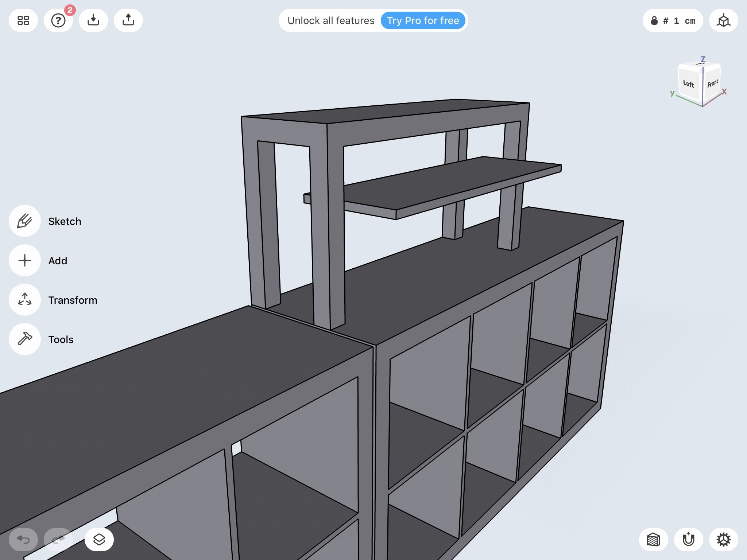Click the Unlock all features text
This screenshot has height=560, width=747.
coord(331,20)
